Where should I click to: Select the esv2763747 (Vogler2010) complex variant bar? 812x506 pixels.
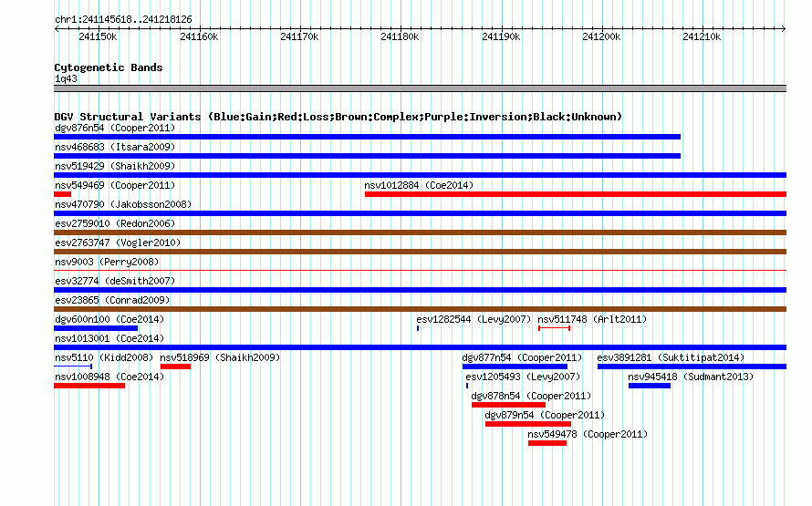pyautogui.click(x=420, y=252)
